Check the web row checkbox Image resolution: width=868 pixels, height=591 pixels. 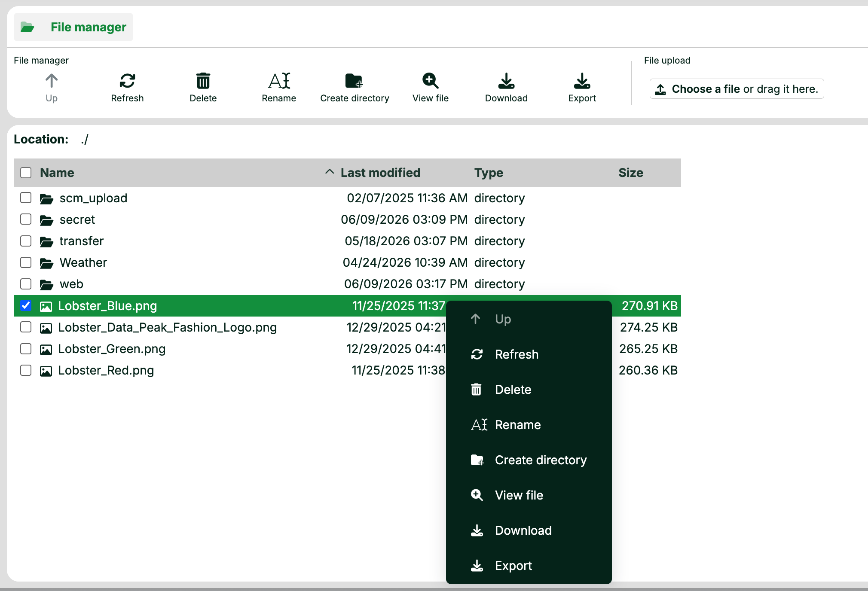point(26,283)
